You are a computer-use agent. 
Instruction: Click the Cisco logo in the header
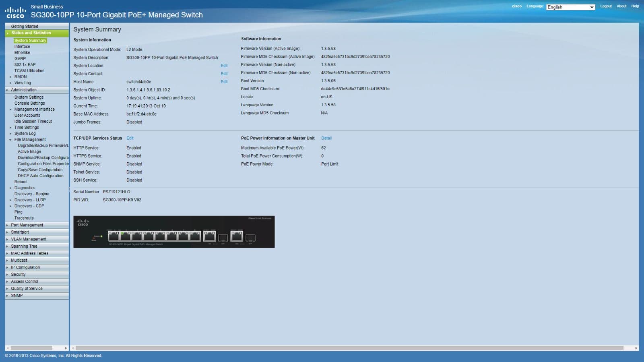coord(15,12)
